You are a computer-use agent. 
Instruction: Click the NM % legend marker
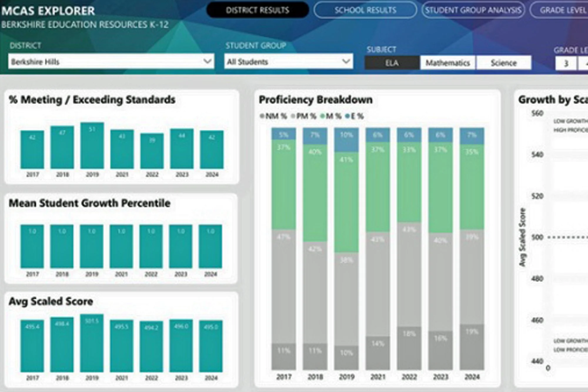click(x=262, y=116)
